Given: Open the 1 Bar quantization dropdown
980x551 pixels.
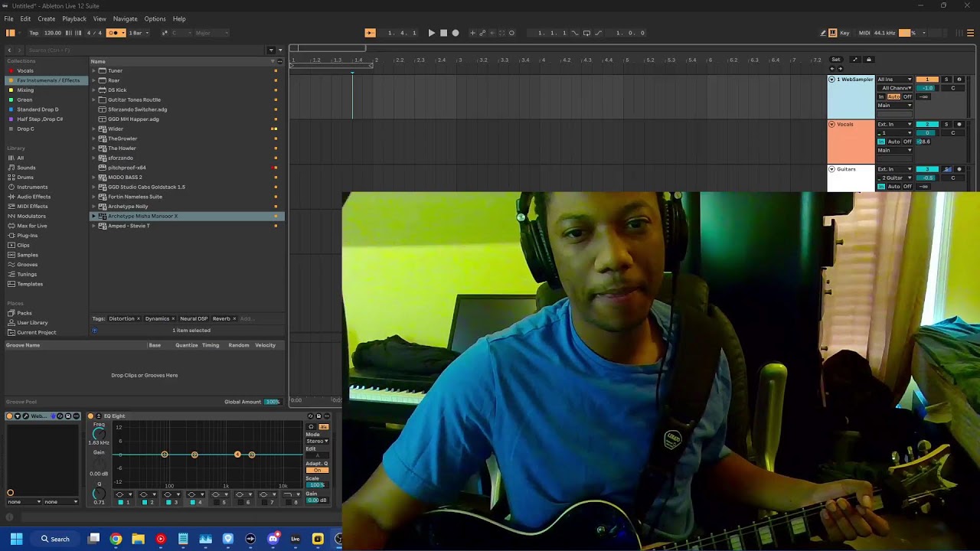Looking at the screenshot, I should [139, 33].
